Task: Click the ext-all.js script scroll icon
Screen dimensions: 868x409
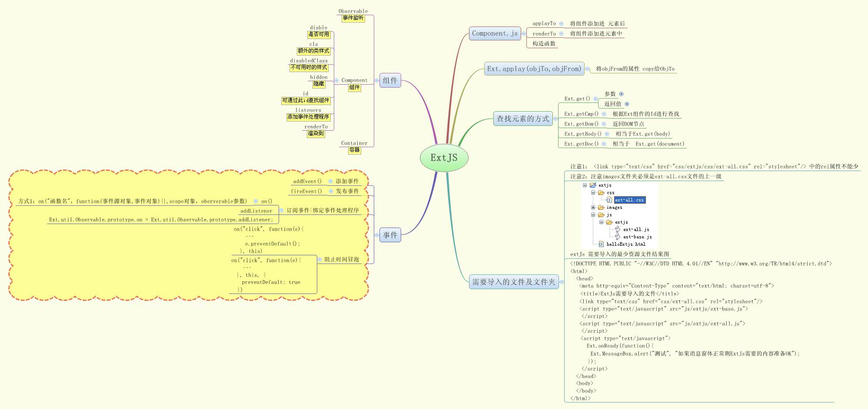Action: coord(619,230)
